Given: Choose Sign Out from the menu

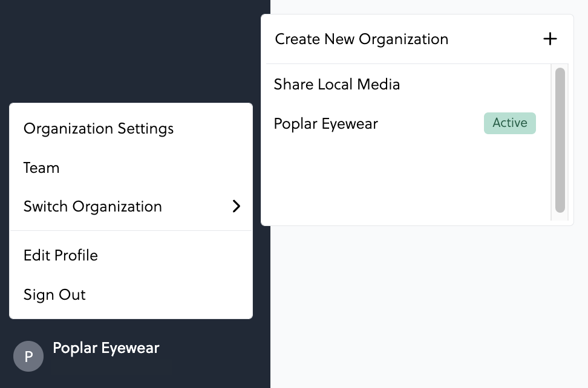Looking at the screenshot, I should click(131, 295).
